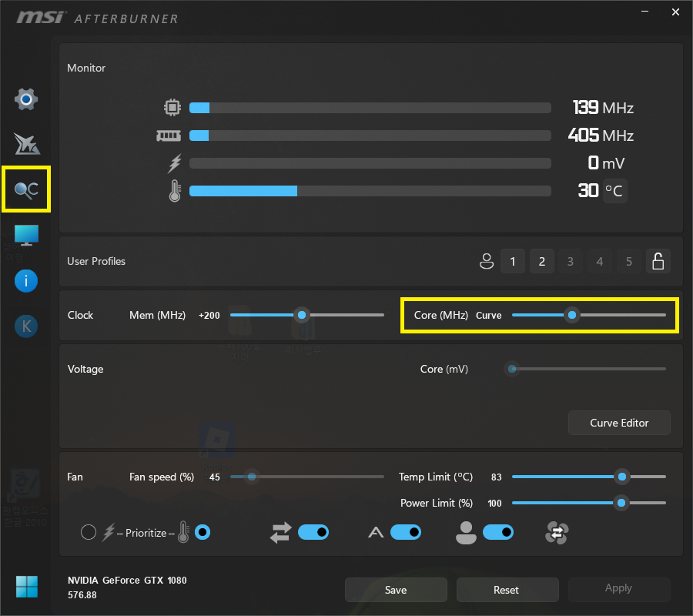Click the Windows logo icon at bottom-left

coord(26,587)
